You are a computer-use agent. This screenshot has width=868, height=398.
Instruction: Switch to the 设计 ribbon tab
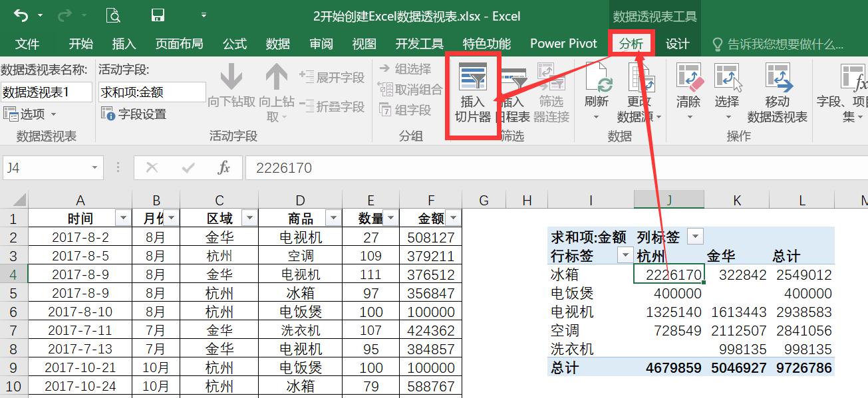[678, 43]
